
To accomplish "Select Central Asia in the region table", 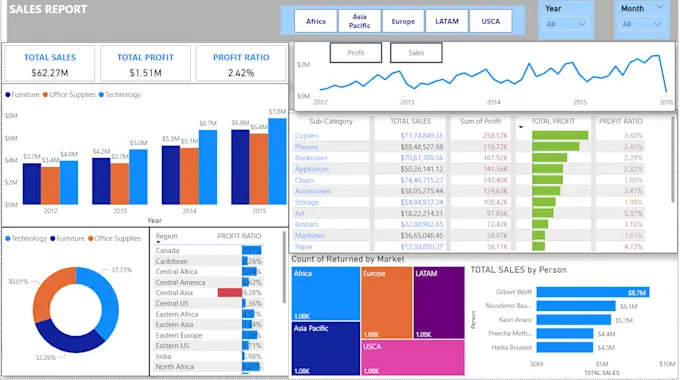I will pos(208,293).
